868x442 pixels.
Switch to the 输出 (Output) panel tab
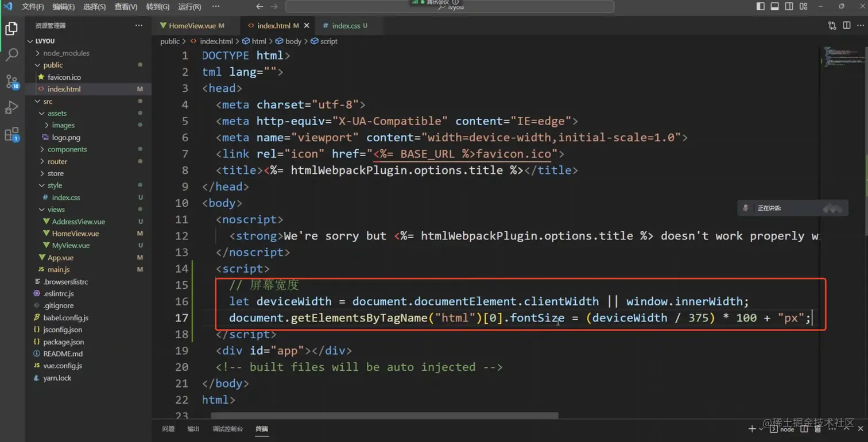pos(193,429)
